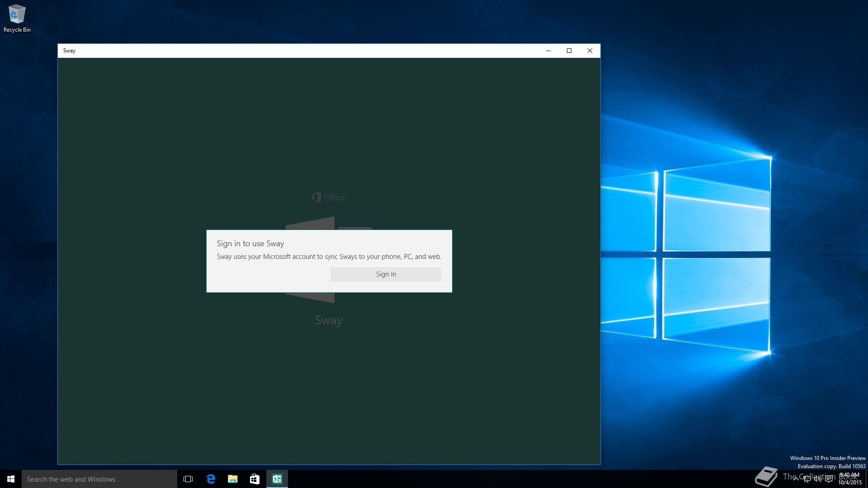Click the Show desktop sliver past the clock
This screenshot has width=868, height=488.
(867, 479)
